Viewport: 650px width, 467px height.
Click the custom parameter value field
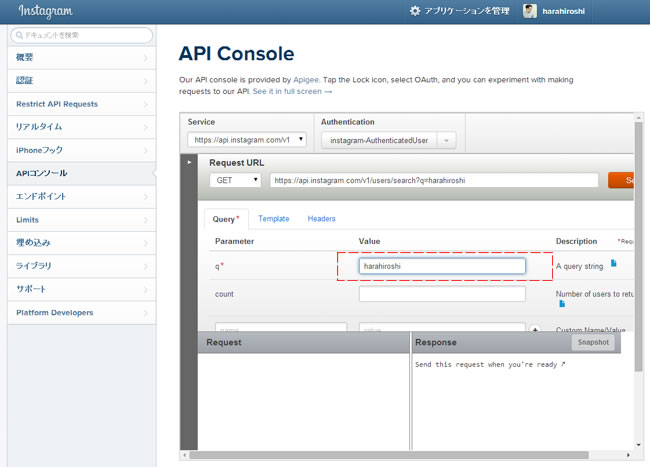tap(442, 327)
